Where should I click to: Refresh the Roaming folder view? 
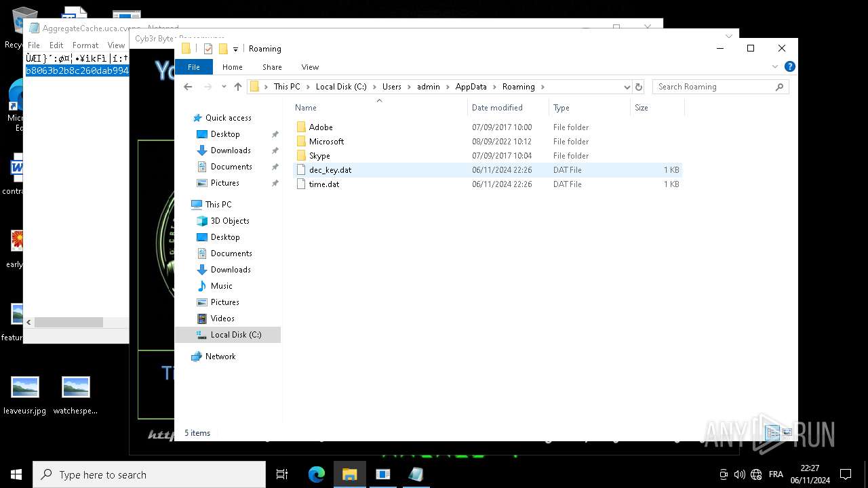click(x=638, y=87)
